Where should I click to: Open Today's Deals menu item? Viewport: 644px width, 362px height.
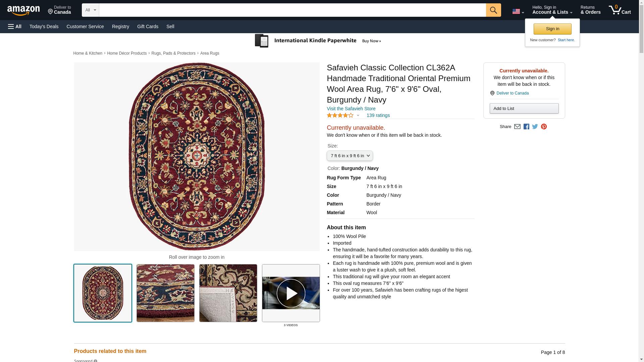44,26
